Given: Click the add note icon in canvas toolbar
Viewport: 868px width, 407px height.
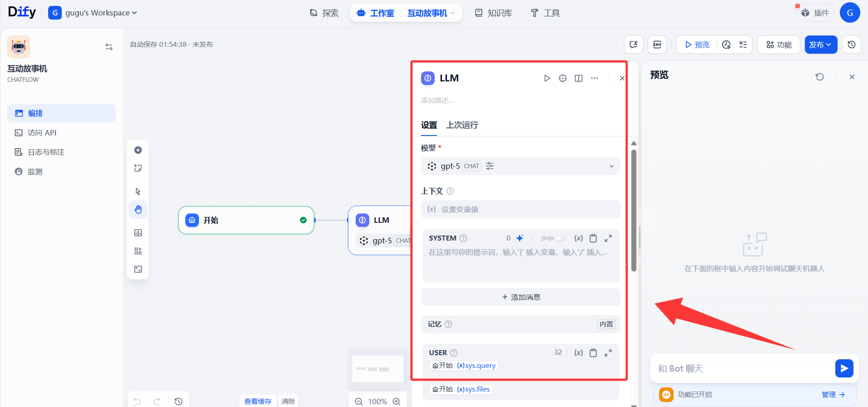Looking at the screenshot, I should tap(138, 168).
